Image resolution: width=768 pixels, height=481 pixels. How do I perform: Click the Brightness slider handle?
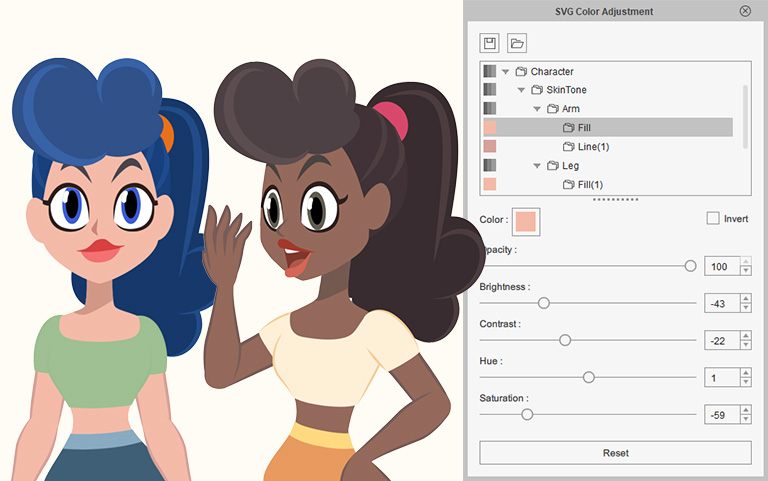(544, 302)
